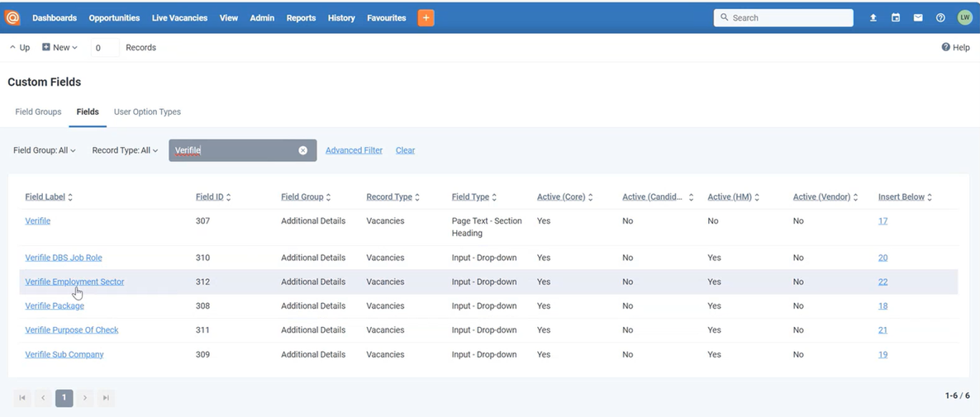Click the Verifile filter text field
The image size is (980, 417).
point(242,150)
